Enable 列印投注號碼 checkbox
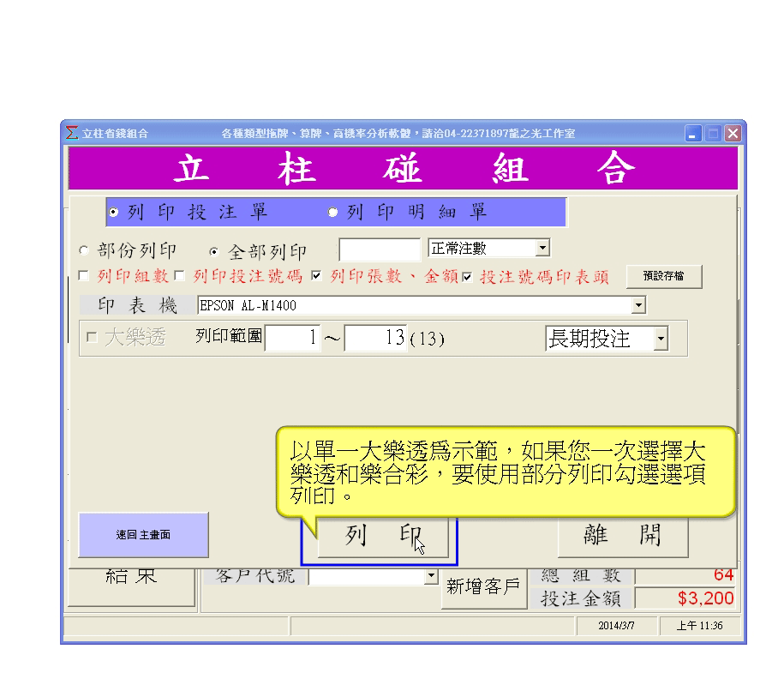Viewport: 784px width, 685px height. pyautogui.click(x=180, y=276)
